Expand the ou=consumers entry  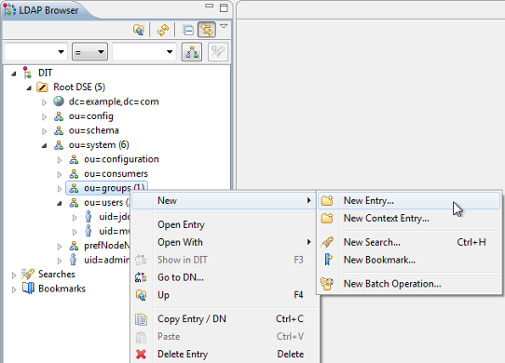click(60, 174)
